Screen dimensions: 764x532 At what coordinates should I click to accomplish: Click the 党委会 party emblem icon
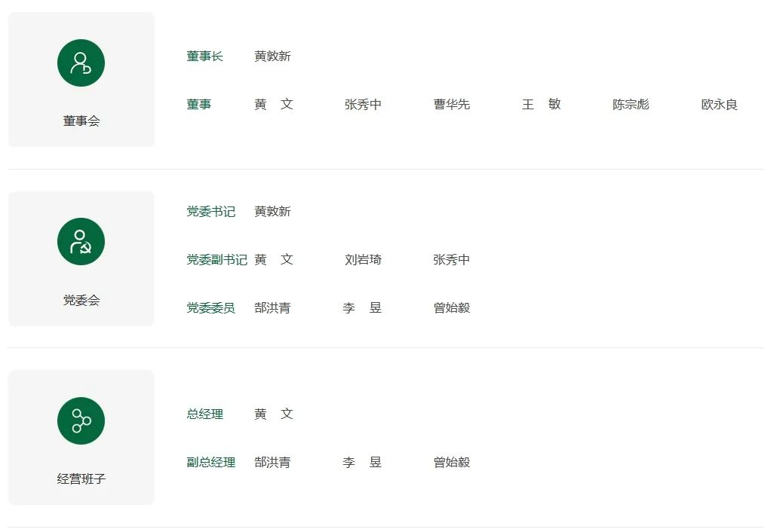81,241
